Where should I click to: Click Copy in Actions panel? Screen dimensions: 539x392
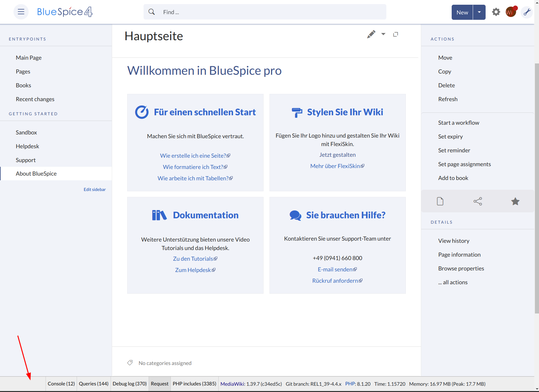coord(444,72)
